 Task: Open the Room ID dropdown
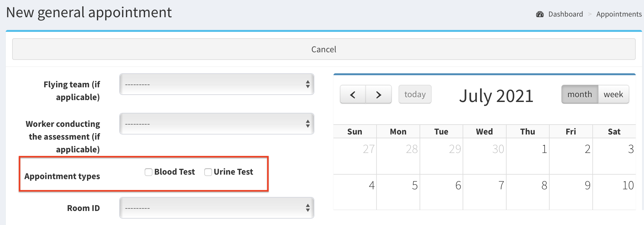(x=216, y=208)
